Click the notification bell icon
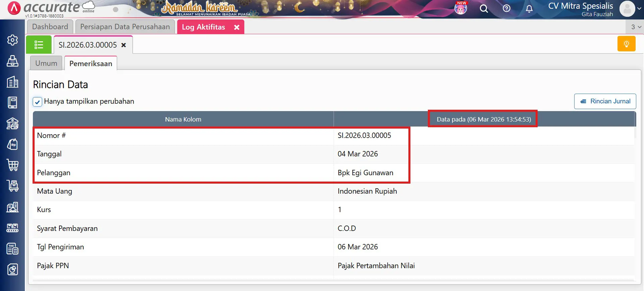The image size is (644, 291). 529,9
